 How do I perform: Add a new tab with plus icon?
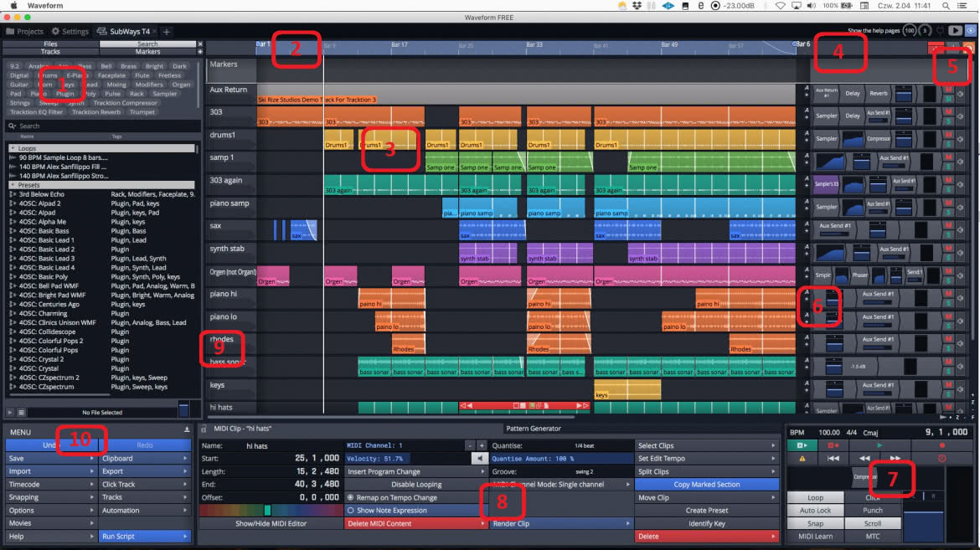pos(166,31)
